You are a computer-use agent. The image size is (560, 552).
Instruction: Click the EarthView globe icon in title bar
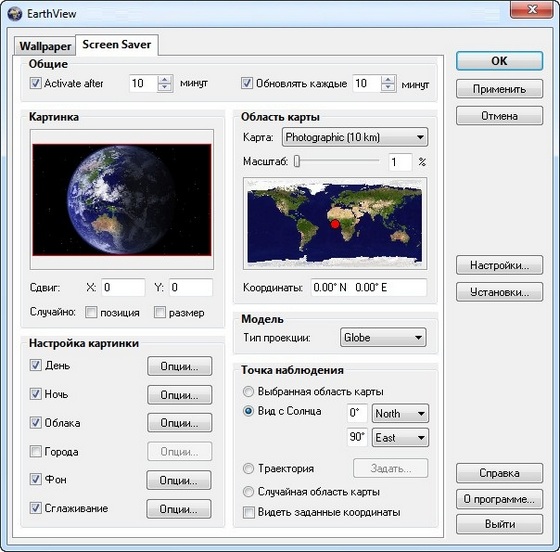point(15,14)
